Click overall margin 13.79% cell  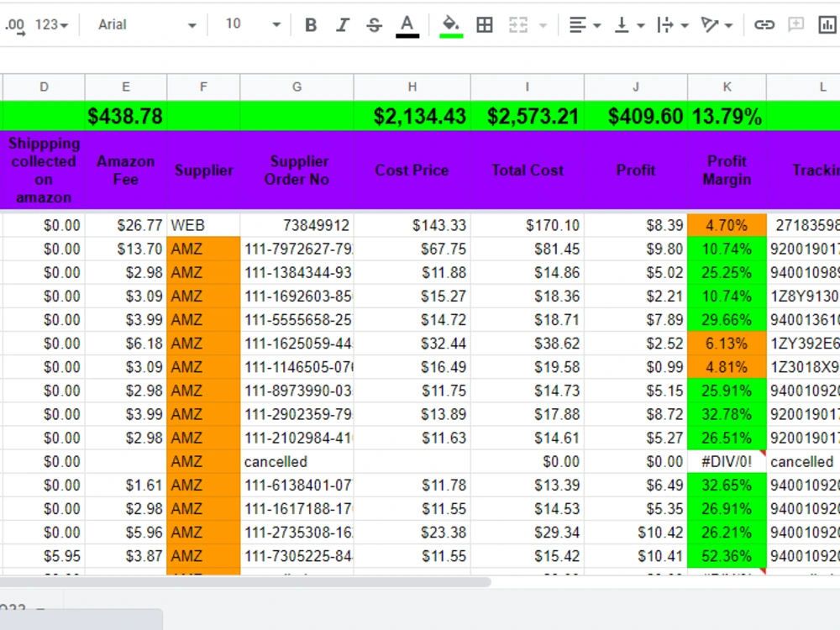pyautogui.click(x=727, y=116)
